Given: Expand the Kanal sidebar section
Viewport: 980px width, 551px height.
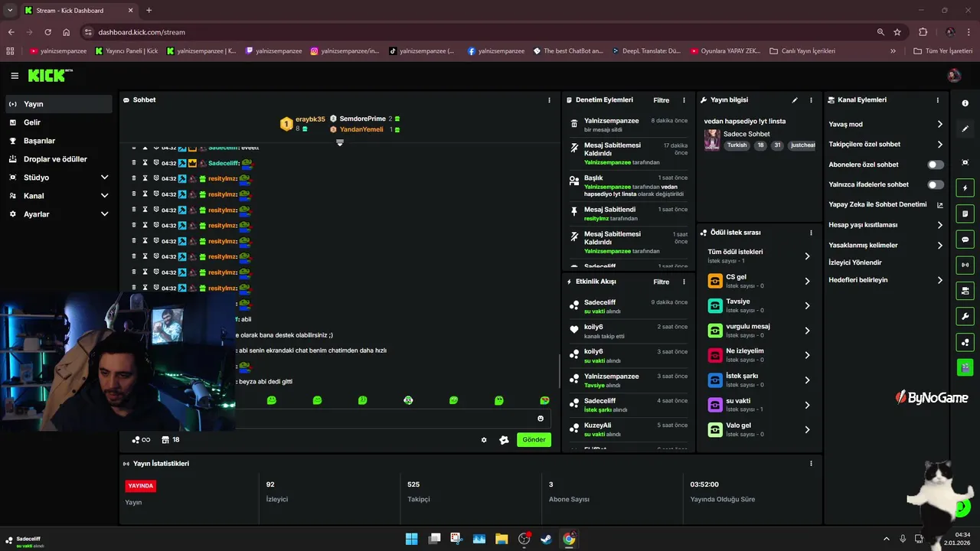Looking at the screenshot, I should click(105, 196).
